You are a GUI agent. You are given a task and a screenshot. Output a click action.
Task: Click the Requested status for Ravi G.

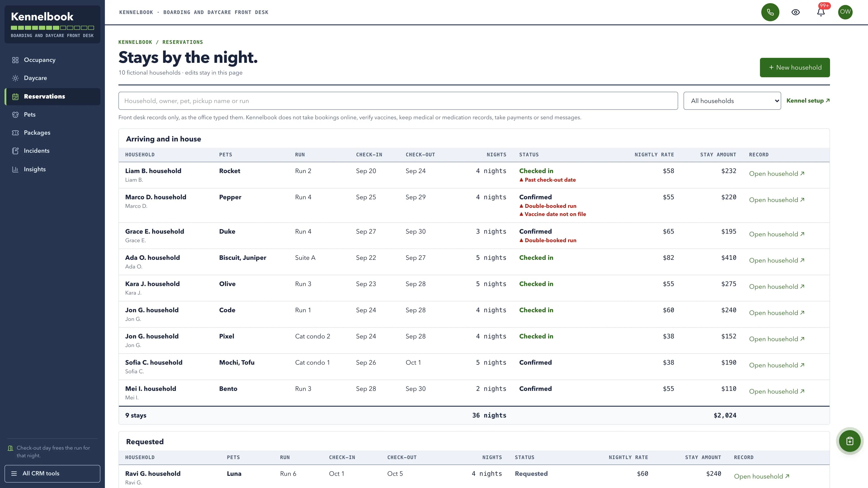[531, 474]
